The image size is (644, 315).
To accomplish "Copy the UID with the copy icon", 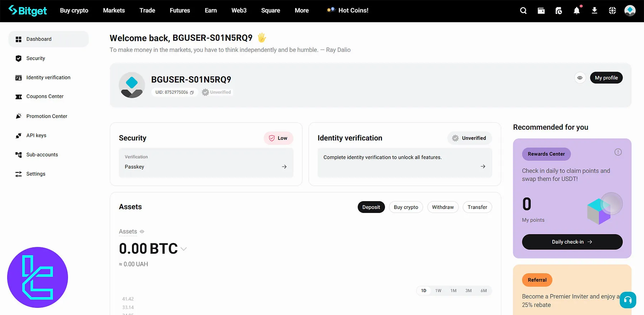I will coord(192,92).
